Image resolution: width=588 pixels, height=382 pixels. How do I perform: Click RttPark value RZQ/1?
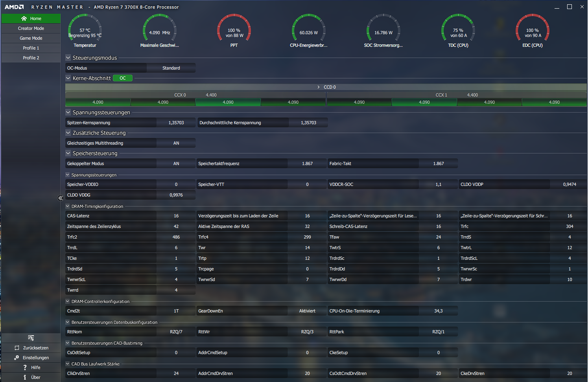pos(438,332)
